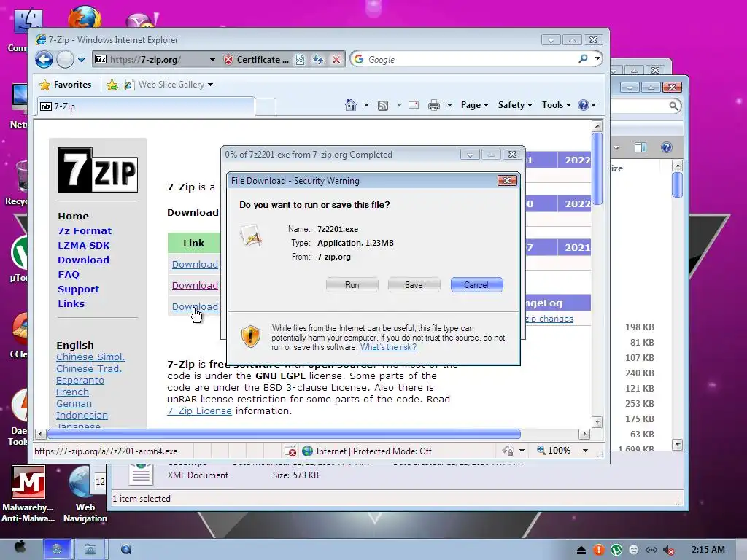Image resolution: width=747 pixels, height=560 pixels.
Task: Click the Compatibility View icon
Action: (300, 60)
